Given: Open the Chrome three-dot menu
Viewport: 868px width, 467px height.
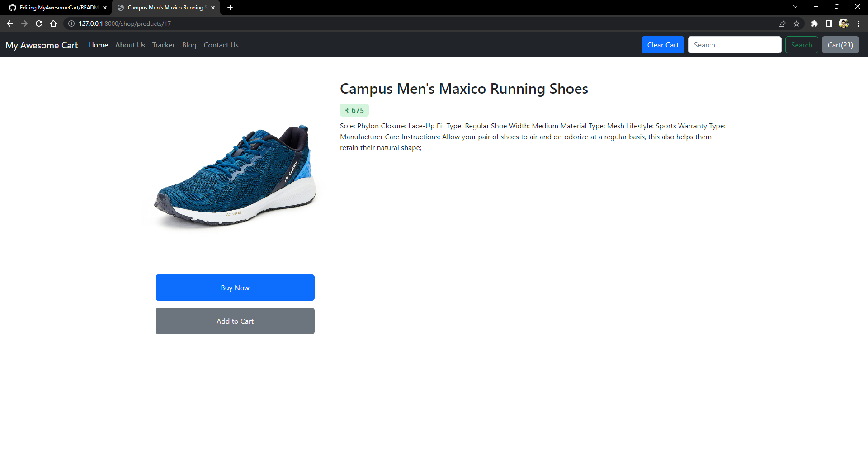Looking at the screenshot, I should (858, 24).
